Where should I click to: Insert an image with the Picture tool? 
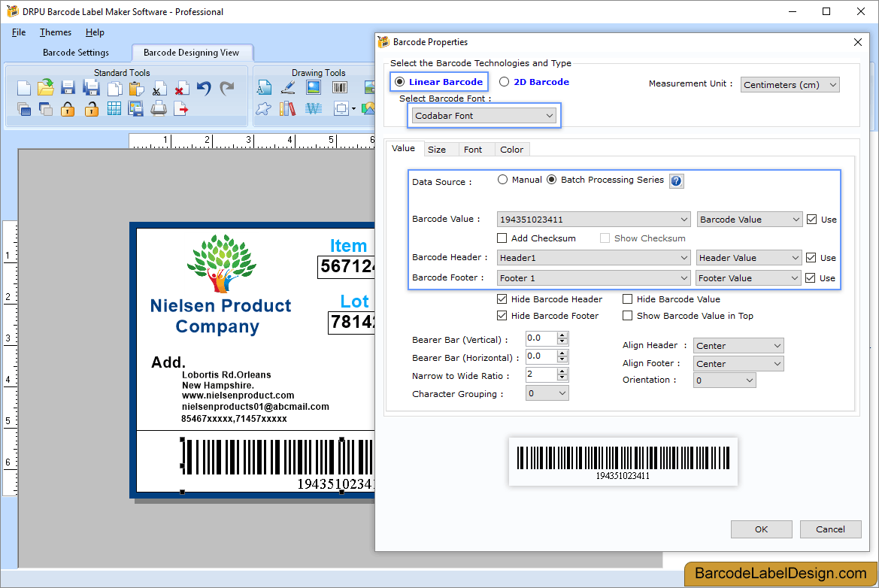coord(314,86)
